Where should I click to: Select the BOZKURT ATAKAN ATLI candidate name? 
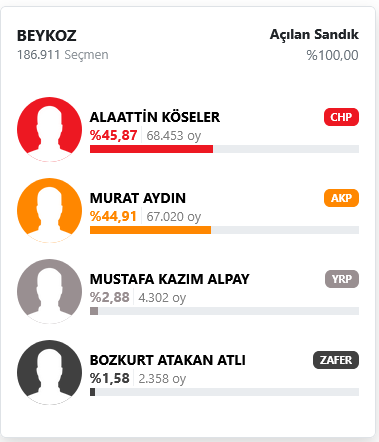(x=168, y=360)
